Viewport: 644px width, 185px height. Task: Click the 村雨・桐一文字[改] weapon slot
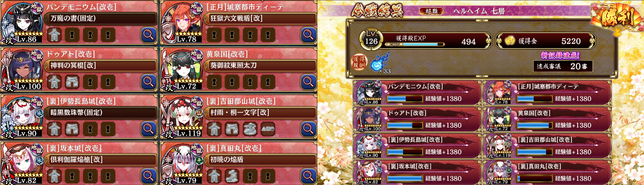click(261, 112)
